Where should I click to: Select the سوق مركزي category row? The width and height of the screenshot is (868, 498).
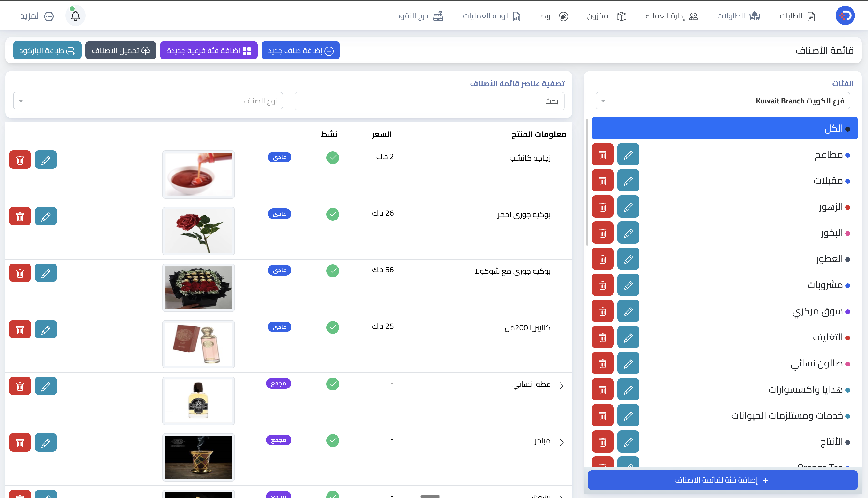(x=725, y=311)
